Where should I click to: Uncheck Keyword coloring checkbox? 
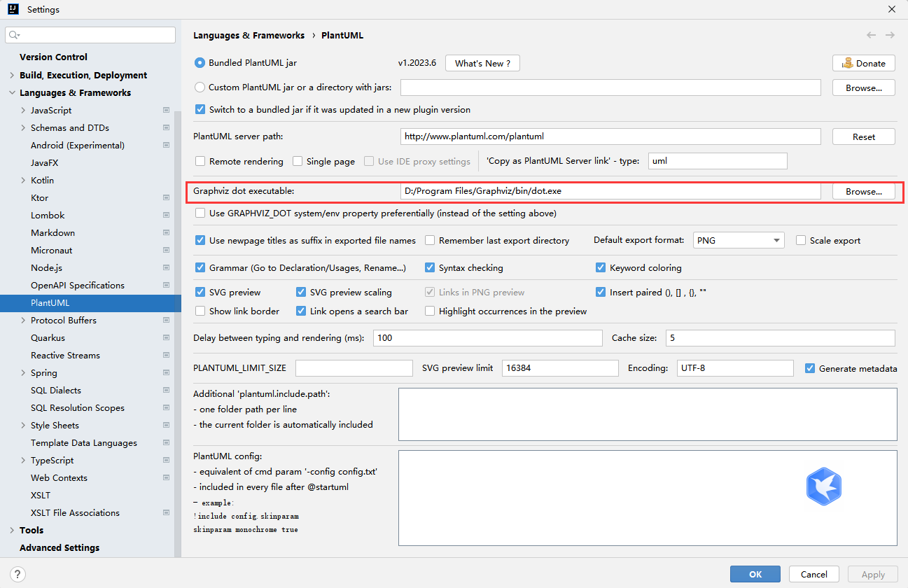[x=601, y=267]
